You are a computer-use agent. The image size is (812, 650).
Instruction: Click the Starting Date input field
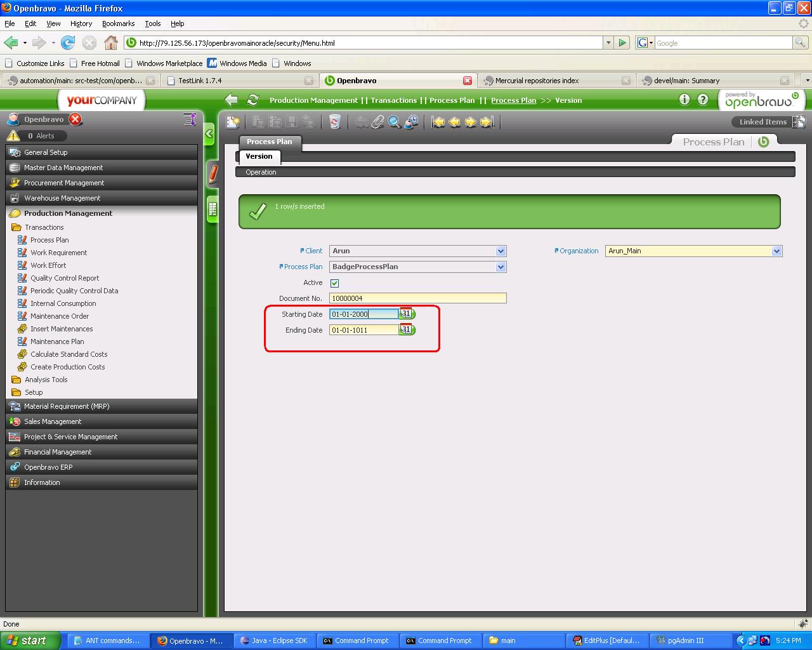point(364,314)
